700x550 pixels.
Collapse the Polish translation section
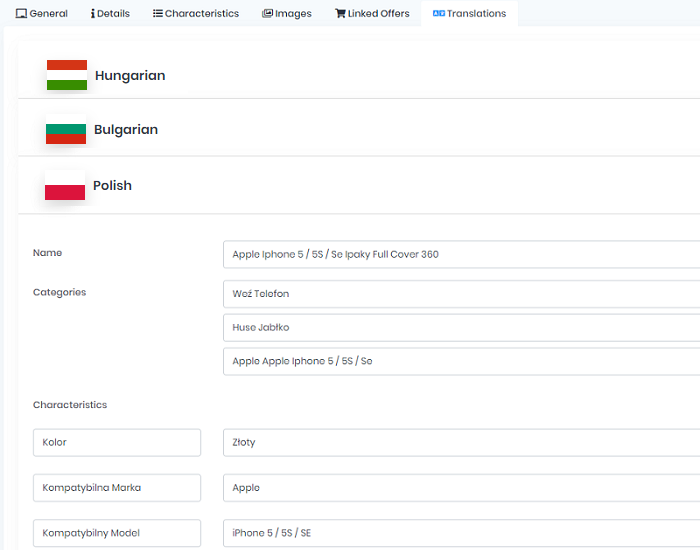[x=359, y=185]
